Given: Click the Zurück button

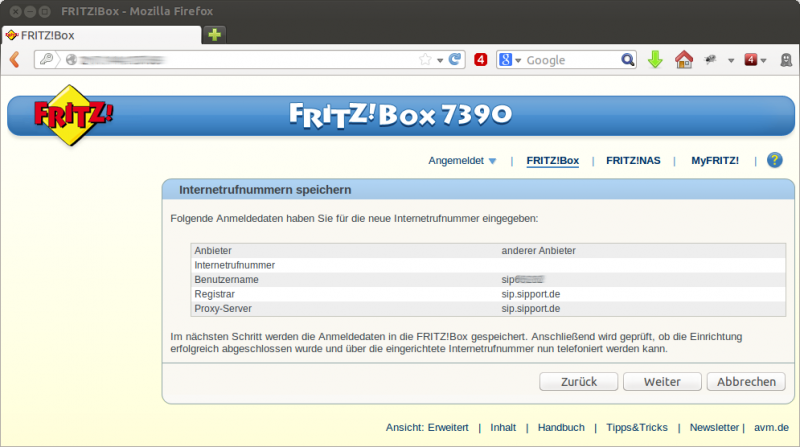Looking at the screenshot, I should 579,382.
